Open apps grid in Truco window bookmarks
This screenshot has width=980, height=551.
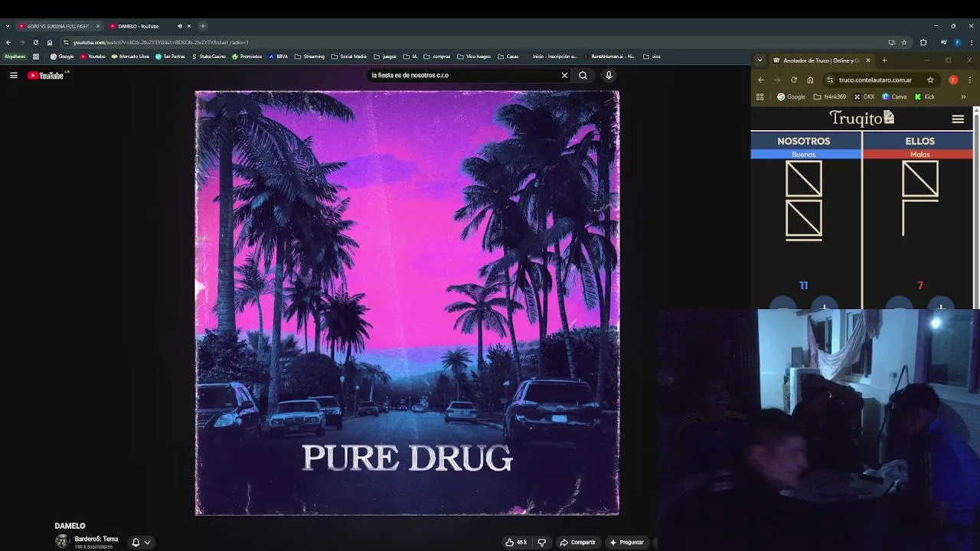pos(760,96)
